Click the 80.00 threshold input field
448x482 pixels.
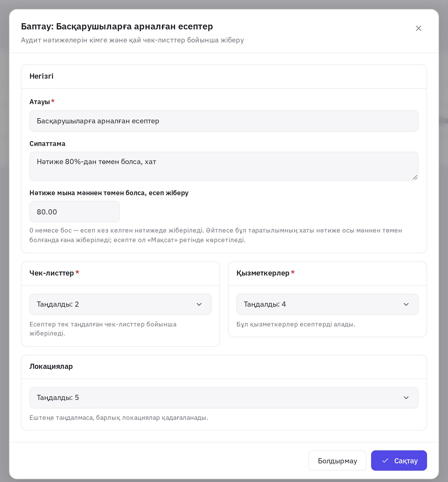point(75,212)
